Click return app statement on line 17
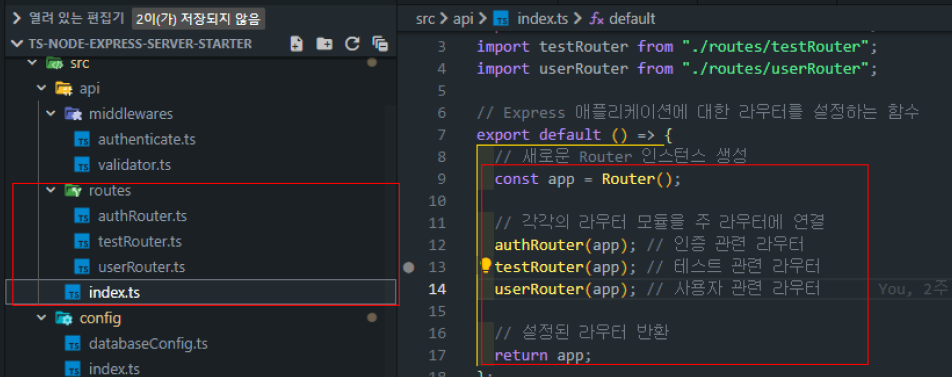 click(543, 355)
